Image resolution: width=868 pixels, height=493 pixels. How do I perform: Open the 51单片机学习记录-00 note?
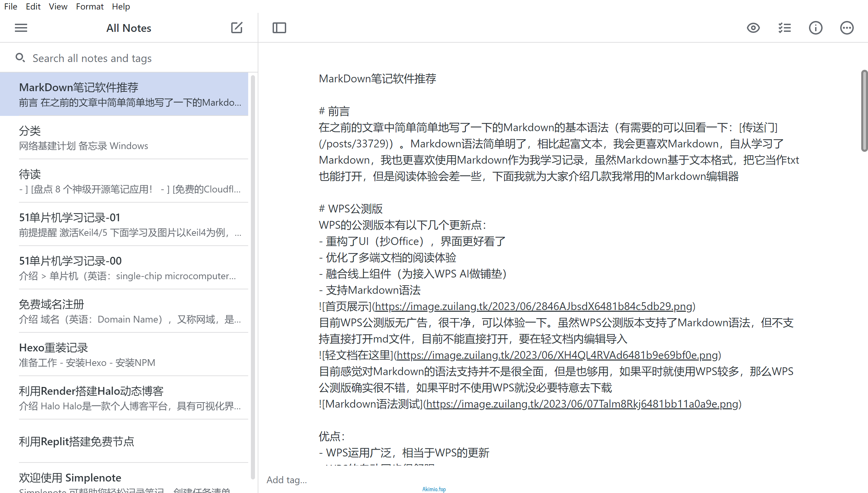pos(124,268)
